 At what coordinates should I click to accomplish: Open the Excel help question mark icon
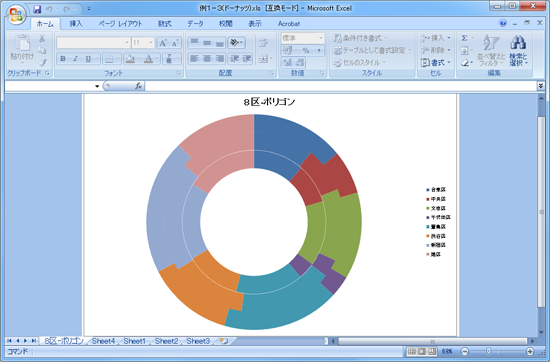click(x=503, y=23)
